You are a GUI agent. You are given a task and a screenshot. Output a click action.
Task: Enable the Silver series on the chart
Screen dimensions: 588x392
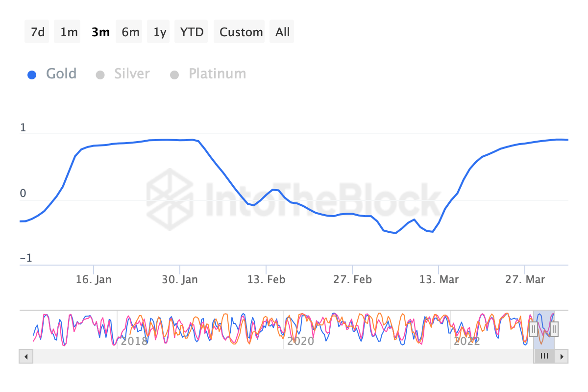[131, 73]
